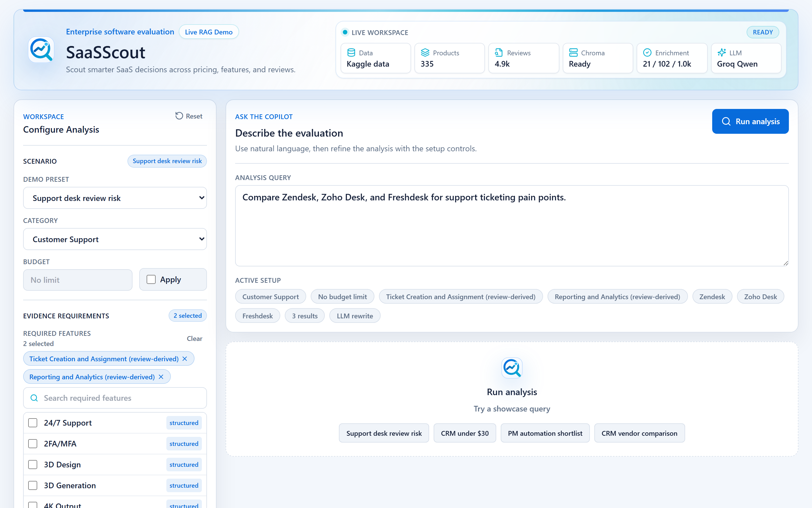The width and height of the screenshot is (812, 508).
Task: Remove Reporting and Analytics feature chip
Action: 161,377
